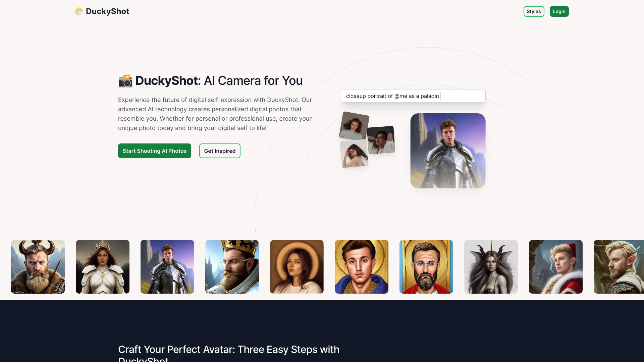Click the holy icon style portrait thumbnail
The height and width of the screenshot is (362, 644).
[361, 266]
